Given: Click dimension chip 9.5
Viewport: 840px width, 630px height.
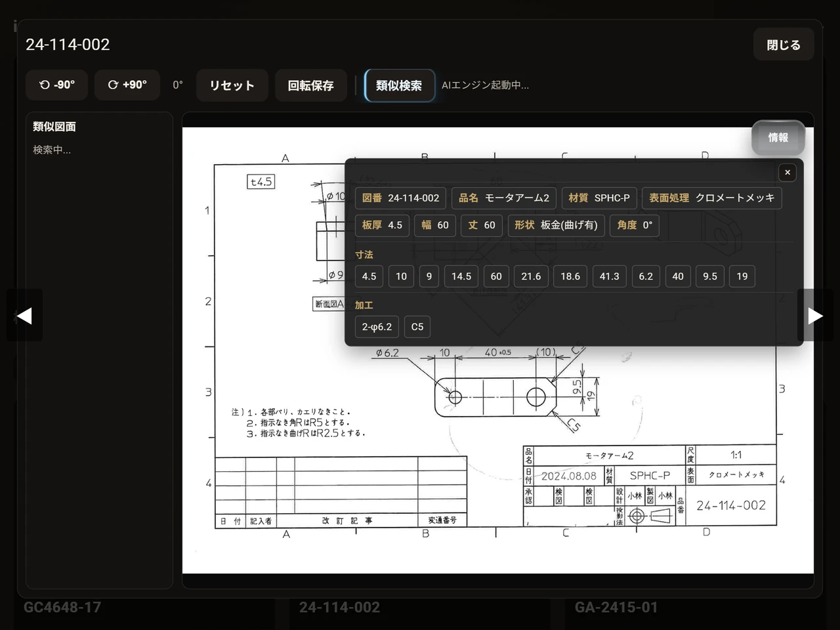Looking at the screenshot, I should 710,276.
